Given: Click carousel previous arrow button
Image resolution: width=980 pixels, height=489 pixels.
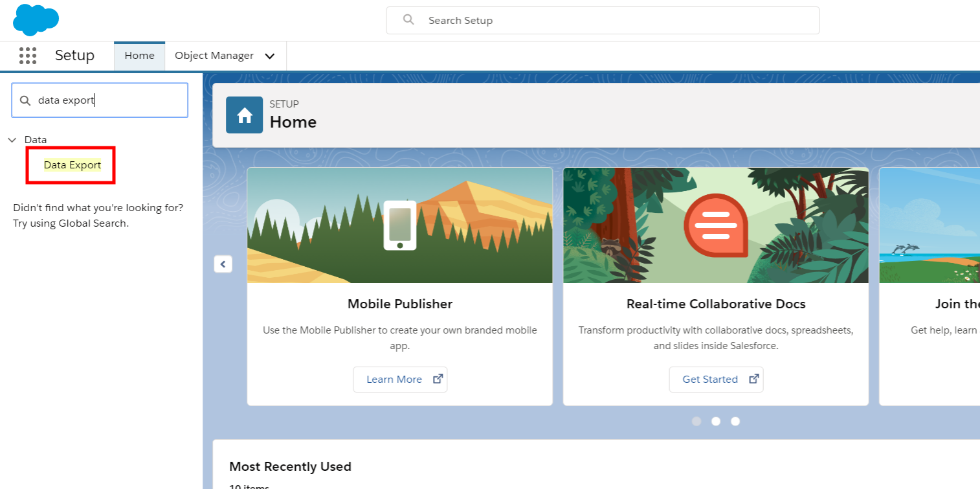Looking at the screenshot, I should (223, 264).
